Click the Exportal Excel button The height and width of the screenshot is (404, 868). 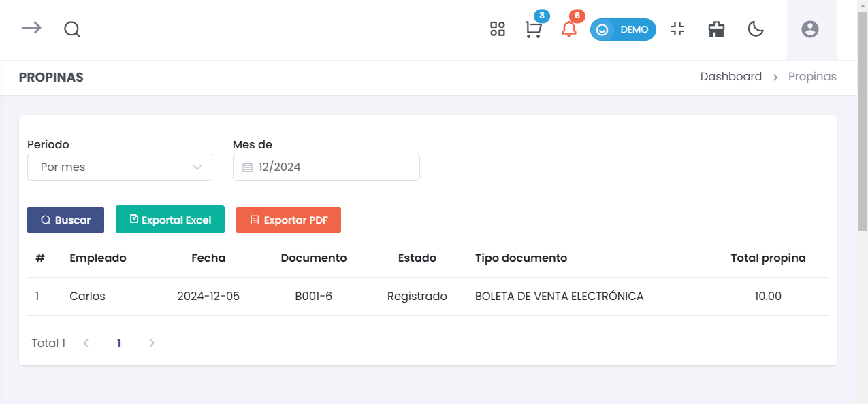point(170,220)
